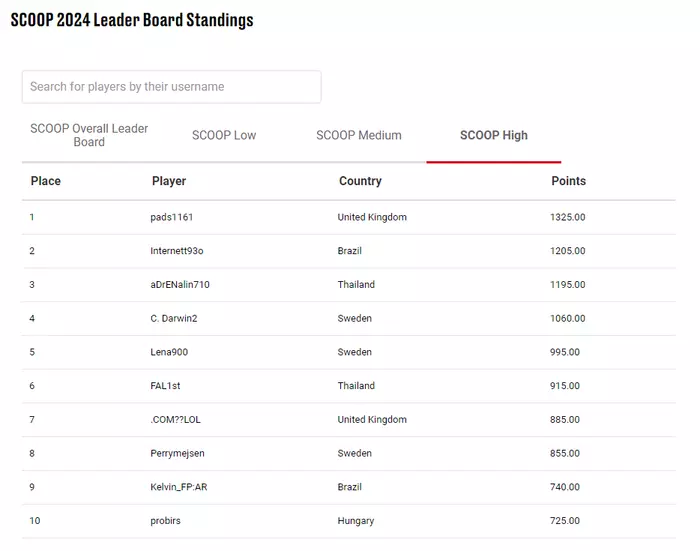Click the 1325.00 points value
Screen dimensions: 700x551
[x=567, y=217]
